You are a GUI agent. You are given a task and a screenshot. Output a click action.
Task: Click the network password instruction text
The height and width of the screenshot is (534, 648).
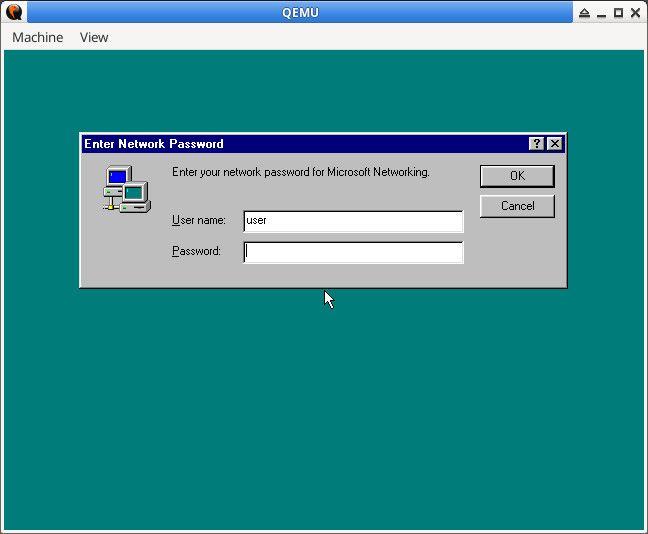point(300,172)
